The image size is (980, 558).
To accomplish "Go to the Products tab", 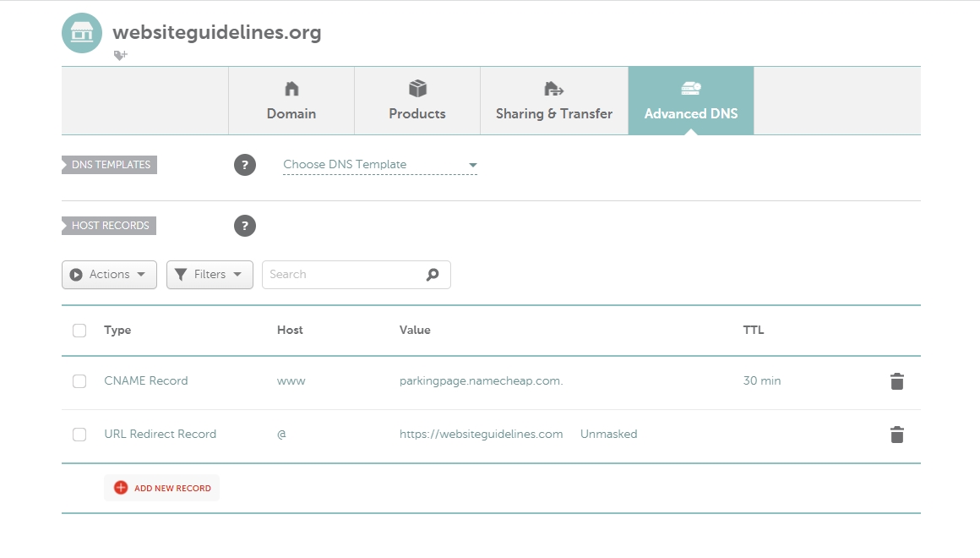I will [417, 101].
